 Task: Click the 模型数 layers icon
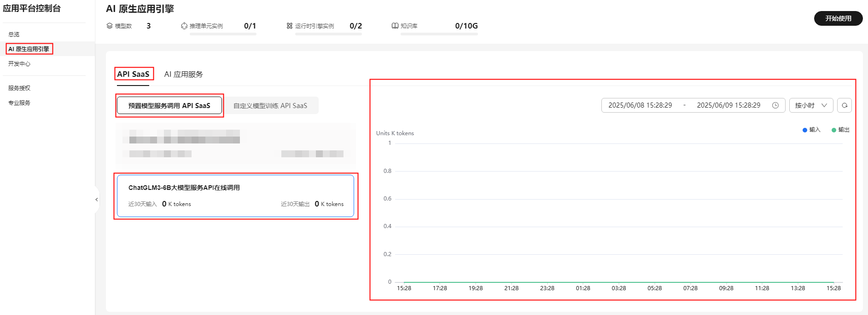[x=110, y=26]
